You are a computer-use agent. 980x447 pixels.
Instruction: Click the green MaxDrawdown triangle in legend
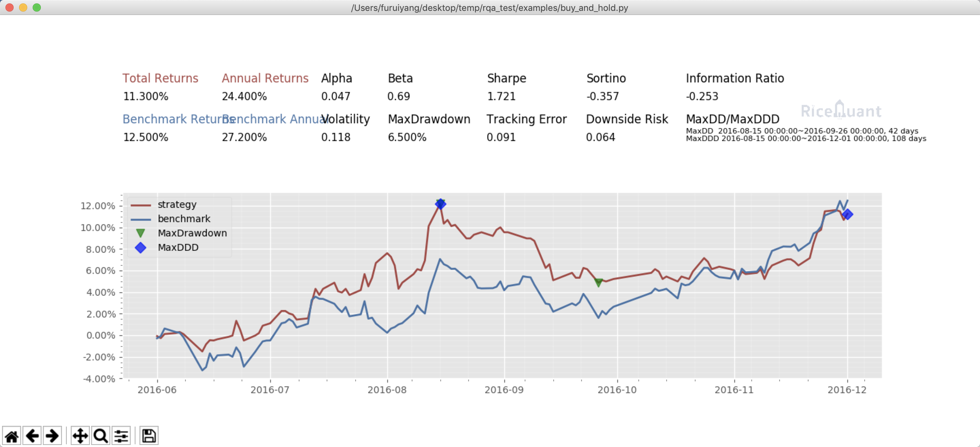tap(141, 233)
